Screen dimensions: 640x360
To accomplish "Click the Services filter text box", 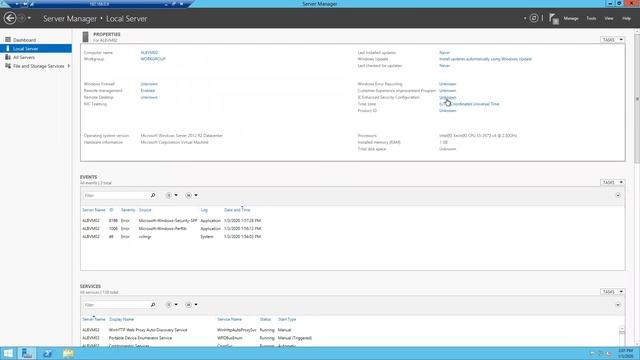I will [116, 305].
